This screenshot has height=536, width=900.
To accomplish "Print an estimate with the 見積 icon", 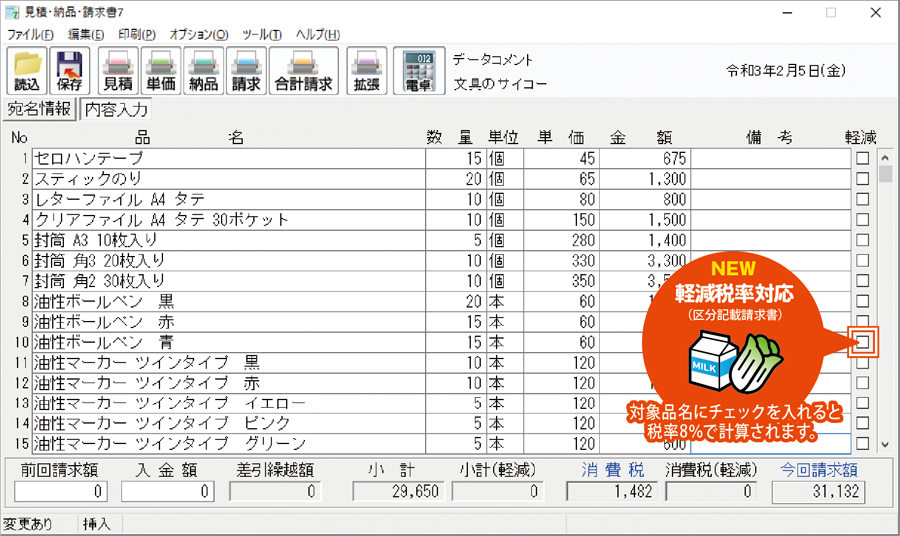I will (118, 71).
